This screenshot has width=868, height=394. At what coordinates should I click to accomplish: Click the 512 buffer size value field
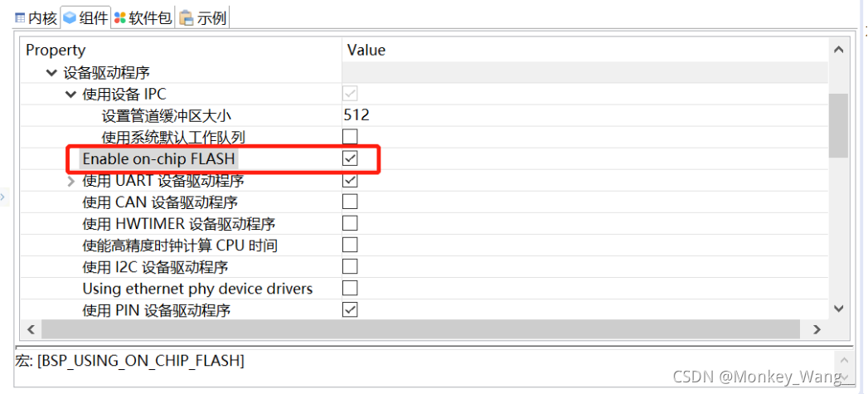(358, 115)
